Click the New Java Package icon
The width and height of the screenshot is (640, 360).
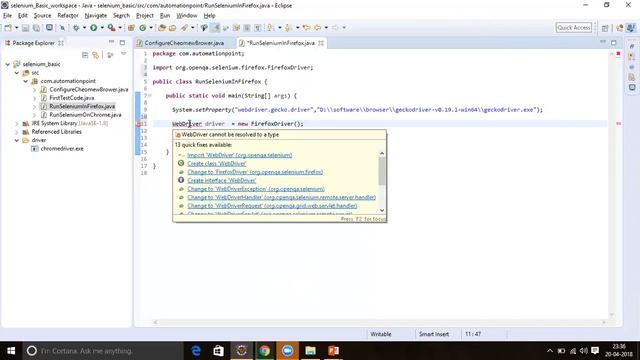(131, 28)
